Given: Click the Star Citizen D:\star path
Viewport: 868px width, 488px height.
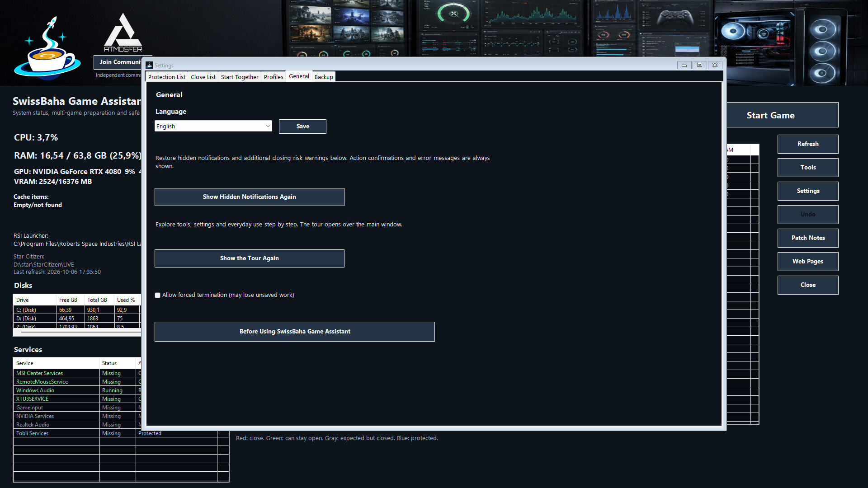Looking at the screenshot, I should point(43,265).
